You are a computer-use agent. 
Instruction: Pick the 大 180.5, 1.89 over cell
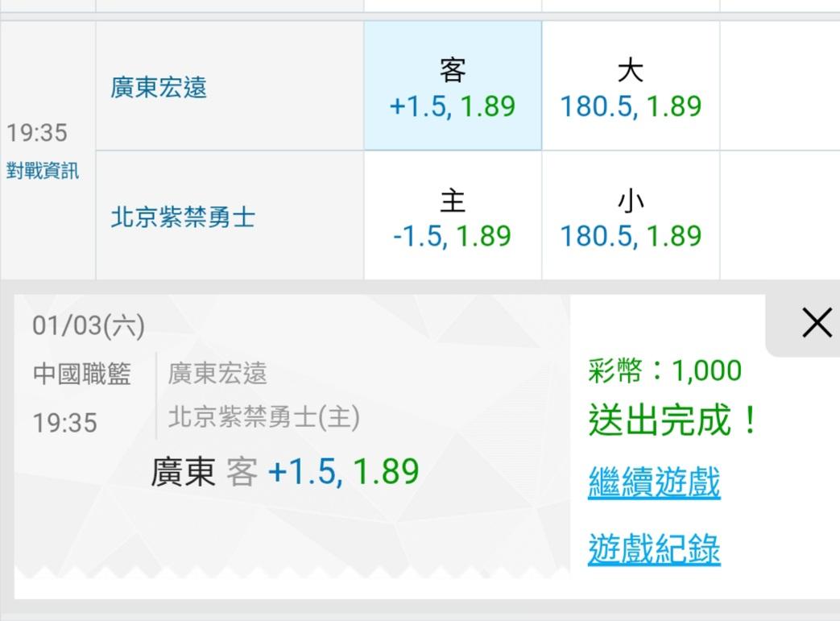[x=630, y=86]
